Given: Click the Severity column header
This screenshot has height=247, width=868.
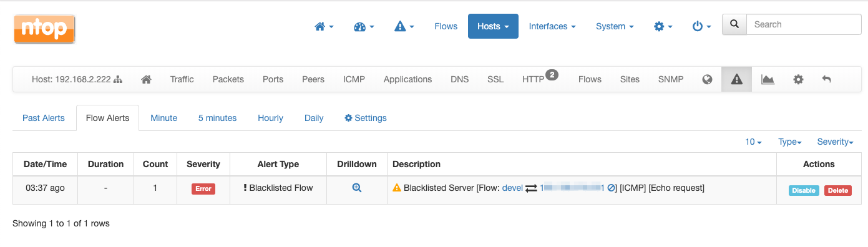Looking at the screenshot, I should tap(203, 164).
